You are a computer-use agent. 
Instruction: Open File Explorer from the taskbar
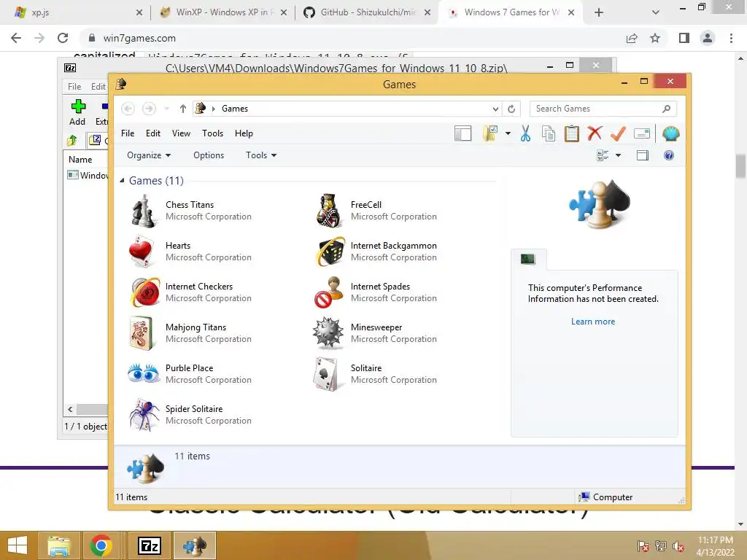pos(60,545)
